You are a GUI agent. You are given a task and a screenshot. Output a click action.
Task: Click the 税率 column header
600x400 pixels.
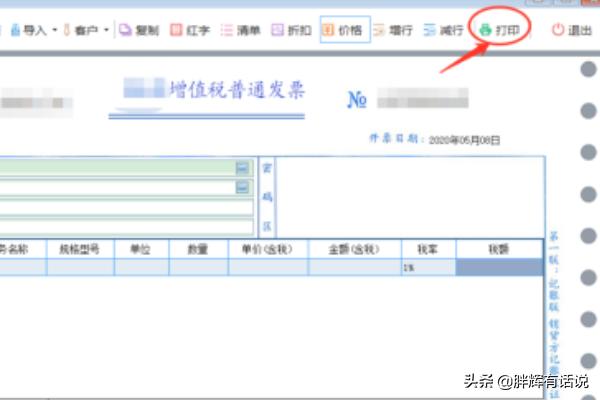point(428,250)
